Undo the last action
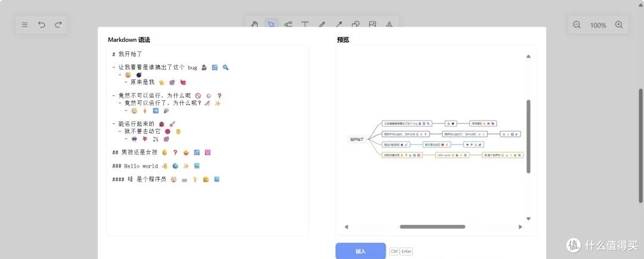644x259 pixels. tap(42, 24)
